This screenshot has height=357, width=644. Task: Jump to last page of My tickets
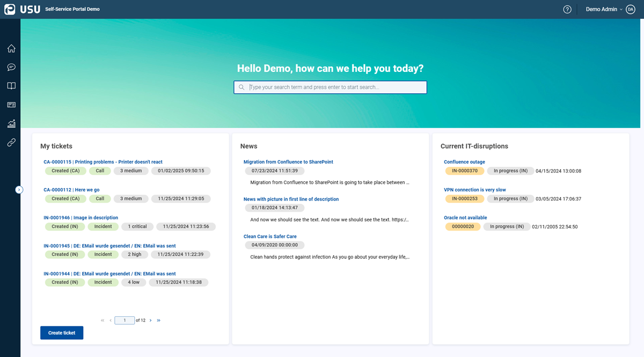point(159,321)
